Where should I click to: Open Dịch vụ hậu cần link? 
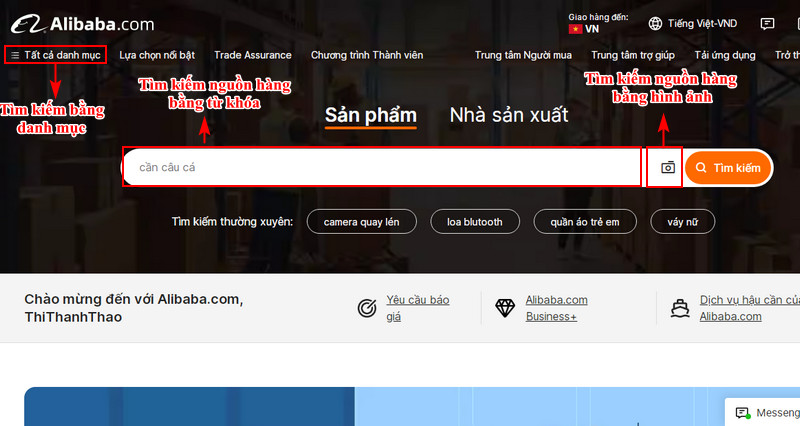pos(749,308)
